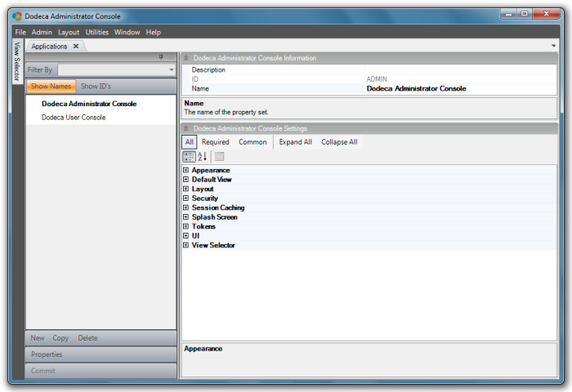572x392 pixels.
Task: Pin the left panel with pushpin icon
Action: 161,57
